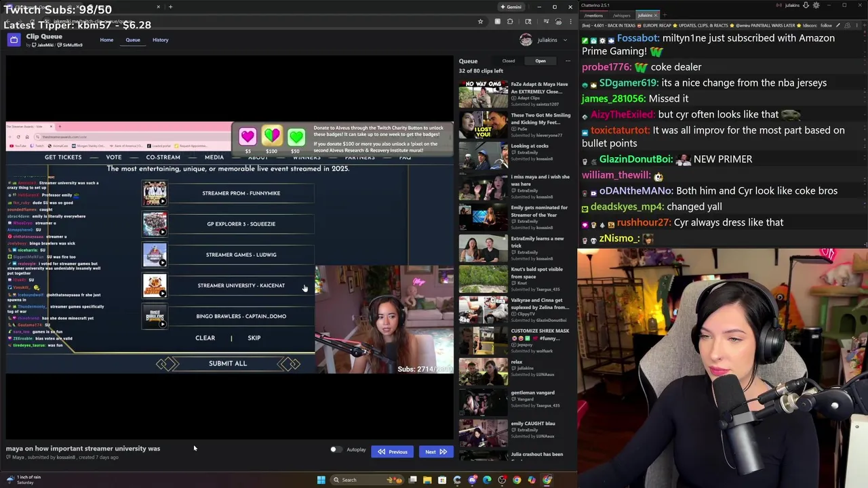Select the 'CUSTOMIZE SHREK MASK' clip

tap(514, 340)
